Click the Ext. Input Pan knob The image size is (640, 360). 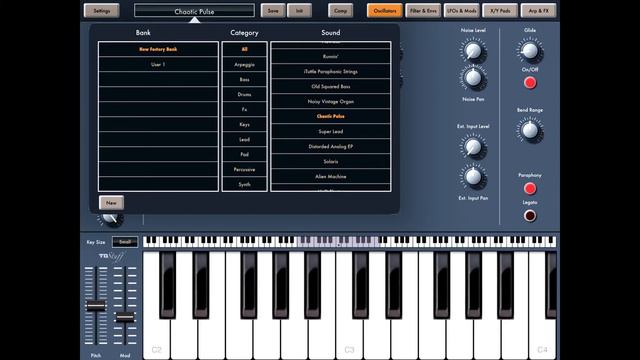click(473, 177)
